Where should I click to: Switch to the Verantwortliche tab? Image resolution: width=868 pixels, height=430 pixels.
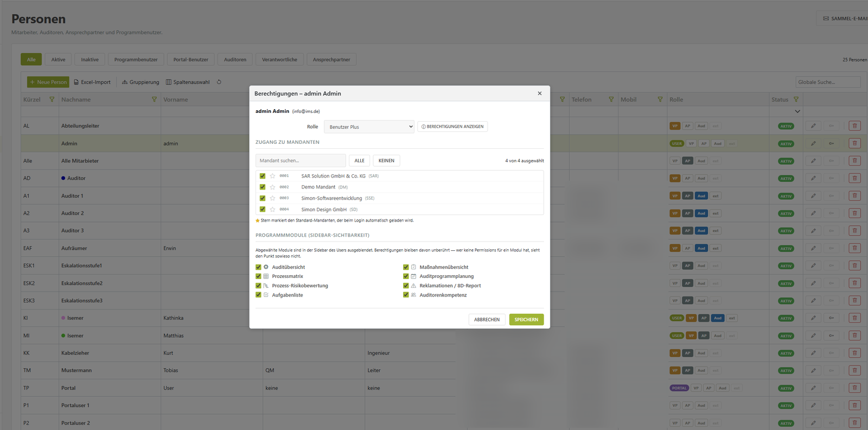[279, 60]
